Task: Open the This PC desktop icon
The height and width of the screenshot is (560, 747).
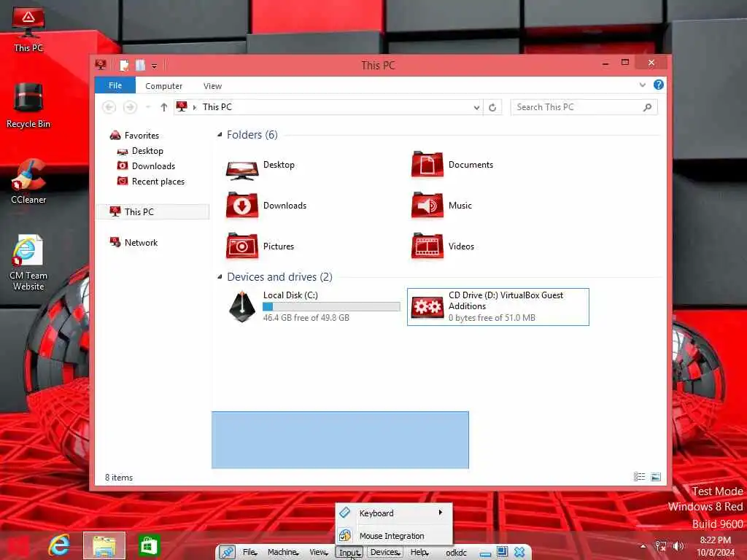Action: click(28, 29)
